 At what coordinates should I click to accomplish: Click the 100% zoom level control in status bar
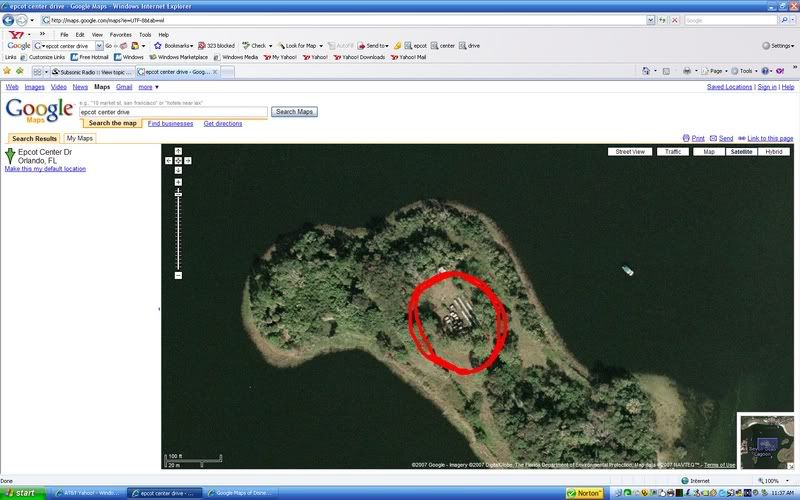774,481
